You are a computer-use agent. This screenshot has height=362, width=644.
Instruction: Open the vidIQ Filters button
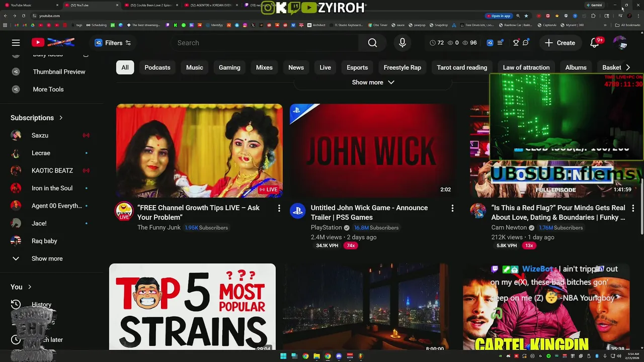click(113, 43)
